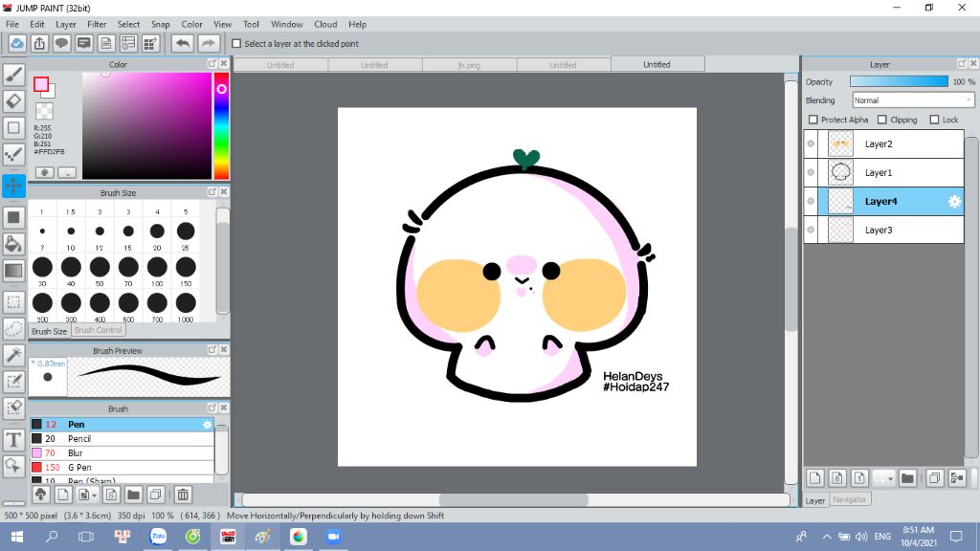The height and width of the screenshot is (551, 980).
Task: Toggle visibility of Layer4
Action: pos(811,201)
